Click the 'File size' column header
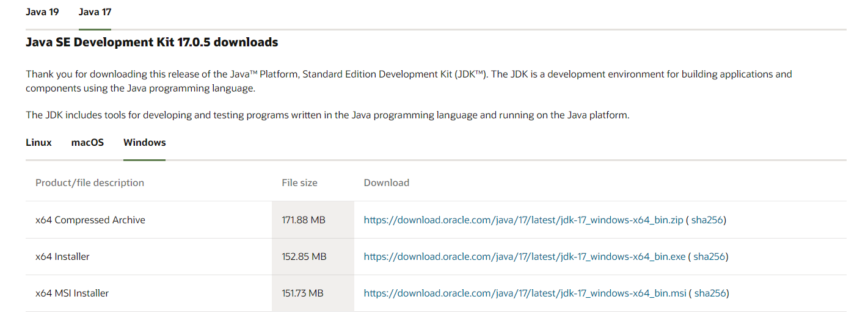Image resolution: width=868 pixels, height=313 pixels. coord(299,182)
